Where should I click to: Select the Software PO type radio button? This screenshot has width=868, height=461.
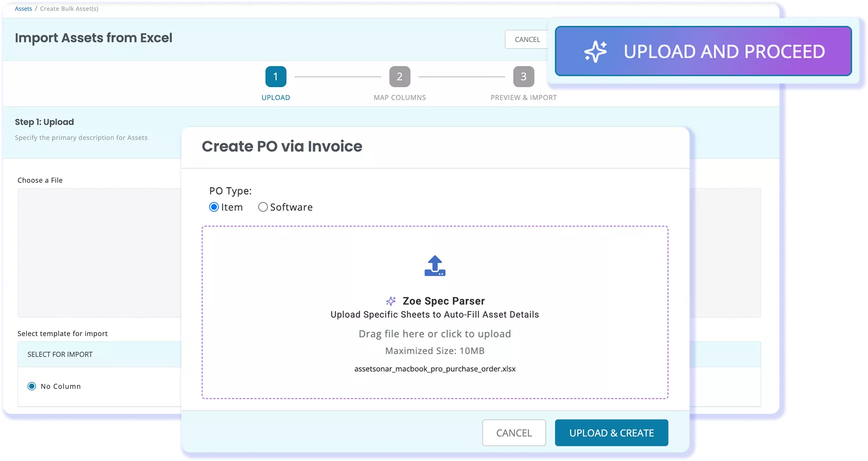(263, 207)
